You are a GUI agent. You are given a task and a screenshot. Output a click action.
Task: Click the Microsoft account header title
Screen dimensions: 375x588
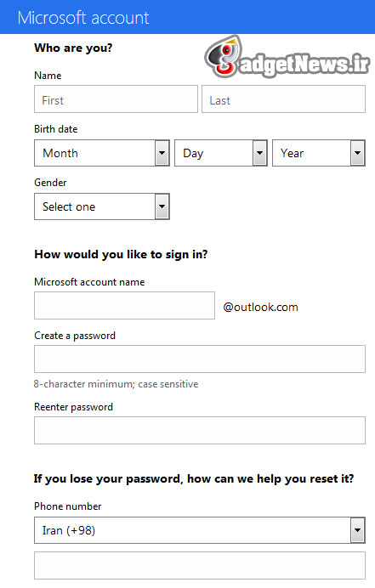pyautogui.click(x=83, y=18)
